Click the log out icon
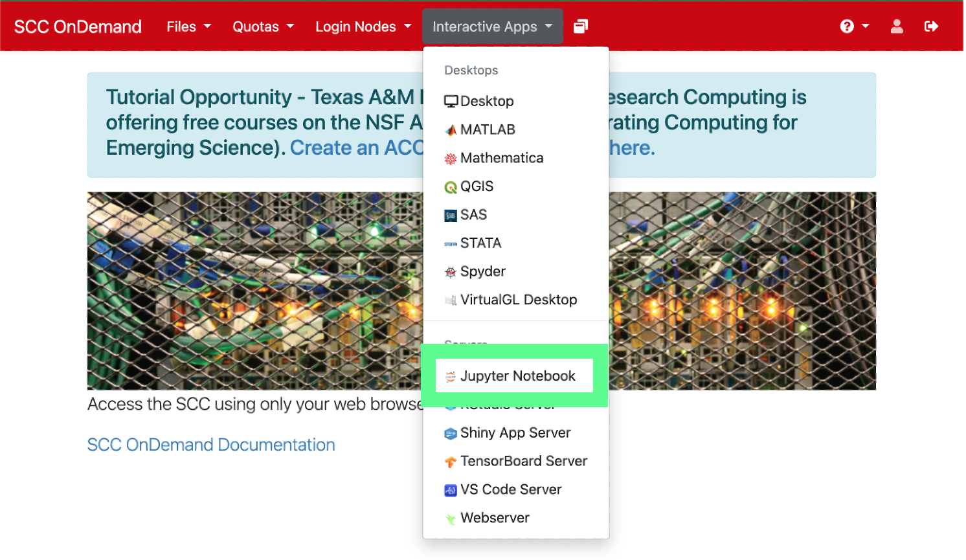The width and height of the screenshot is (966, 560). pyautogui.click(x=931, y=26)
